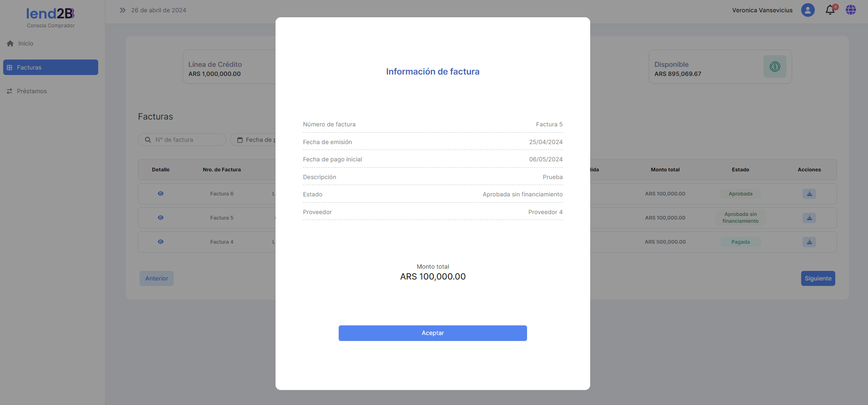Download the Factura 4 invoice
The width and height of the screenshot is (868, 405).
pyautogui.click(x=809, y=242)
